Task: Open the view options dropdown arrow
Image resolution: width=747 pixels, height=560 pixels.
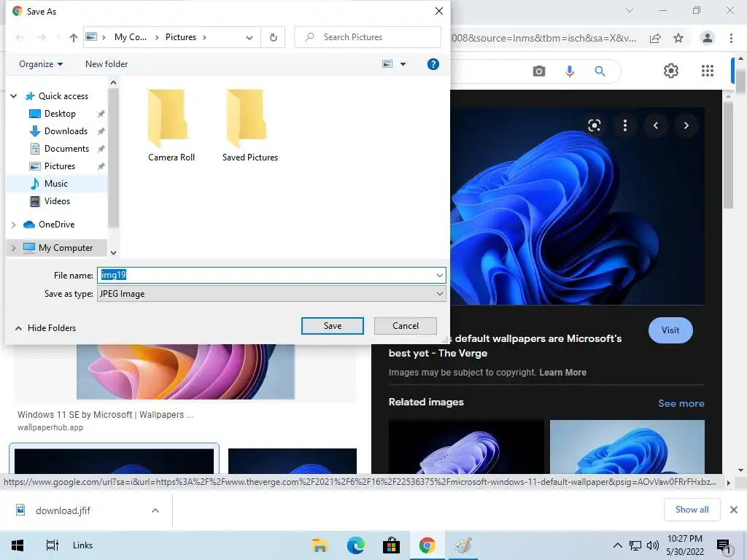Action: [x=403, y=64]
